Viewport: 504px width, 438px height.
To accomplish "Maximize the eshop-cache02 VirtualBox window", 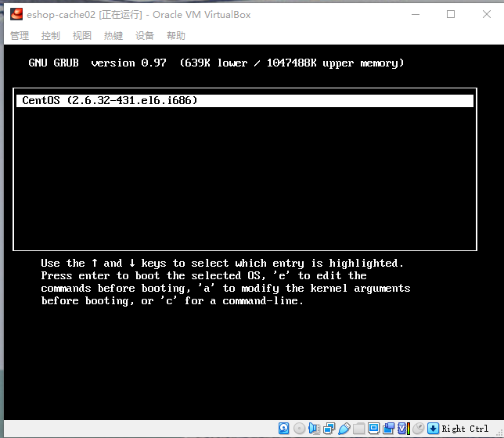I will pyautogui.click(x=451, y=14).
